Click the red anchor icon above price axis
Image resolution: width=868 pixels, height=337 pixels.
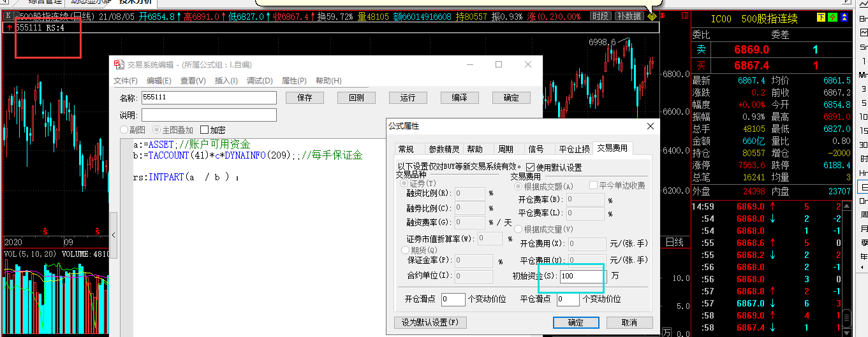pos(663,15)
